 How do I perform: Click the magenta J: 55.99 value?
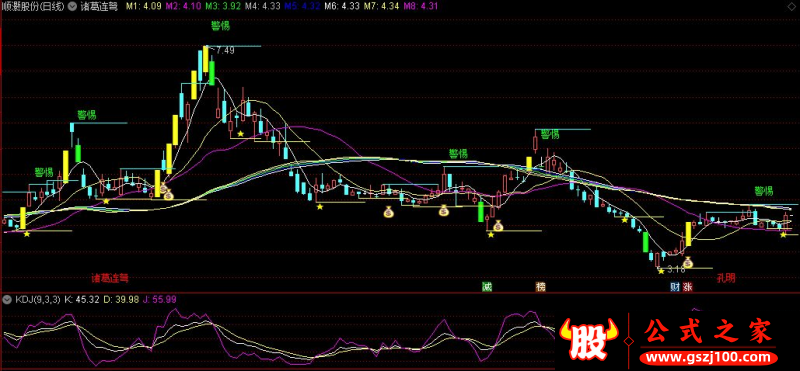tap(160, 300)
